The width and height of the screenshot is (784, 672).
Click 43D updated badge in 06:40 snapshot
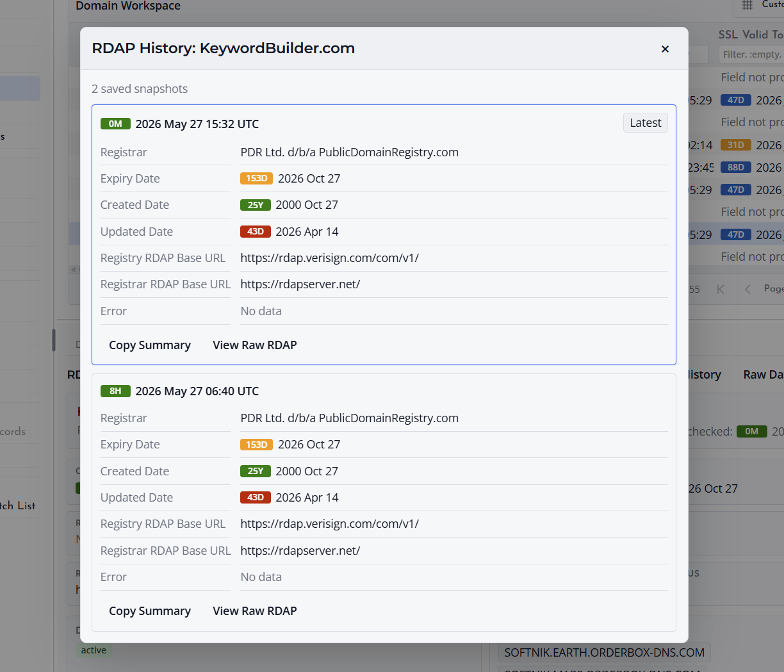(256, 497)
